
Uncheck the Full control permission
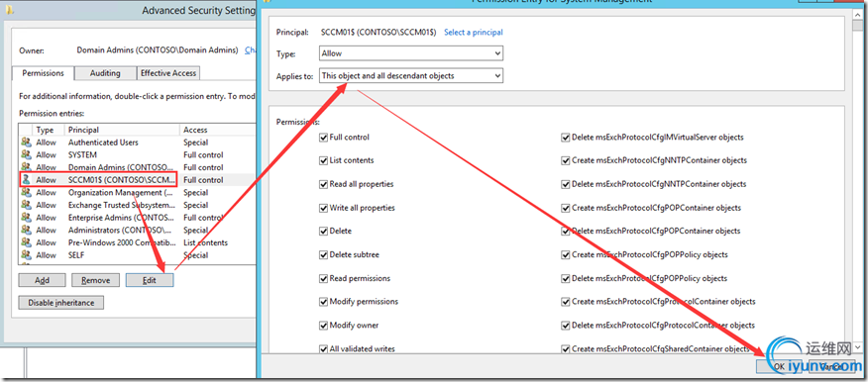[x=323, y=138]
